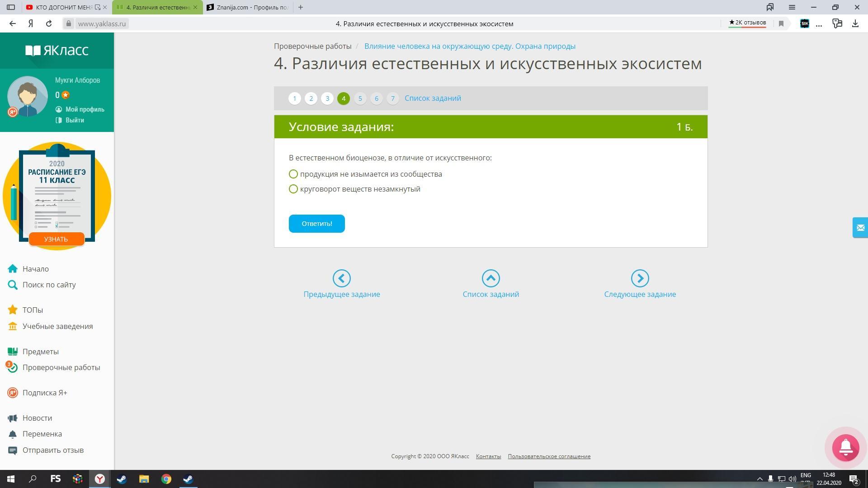Screen dimensions: 868x488
Task: Click the УЗНАТЬ button on the banner
Action: coord(56,239)
